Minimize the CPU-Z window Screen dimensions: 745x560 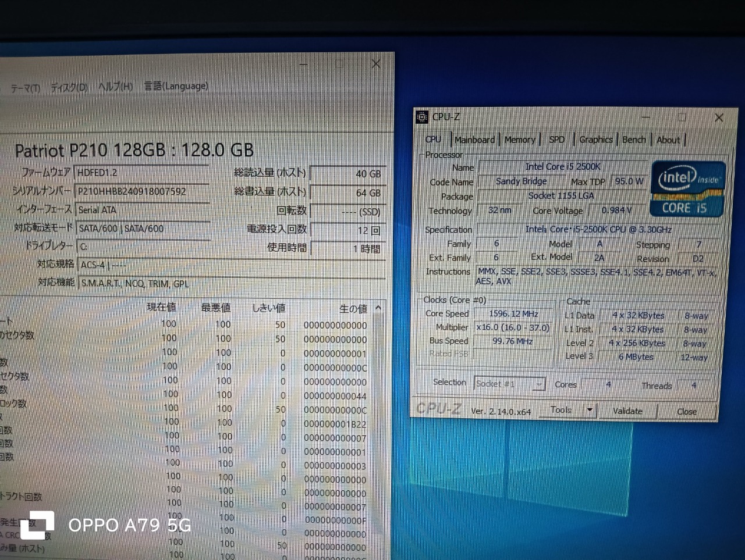click(x=645, y=117)
